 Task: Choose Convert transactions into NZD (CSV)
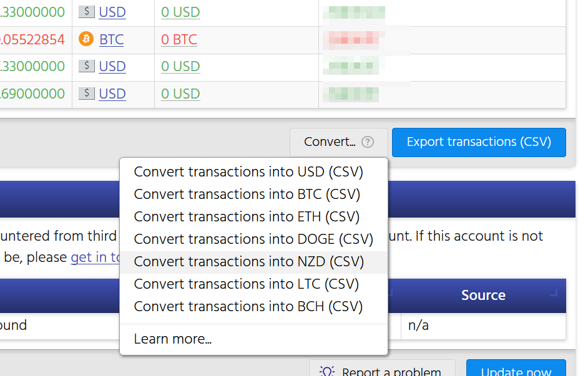tap(248, 261)
